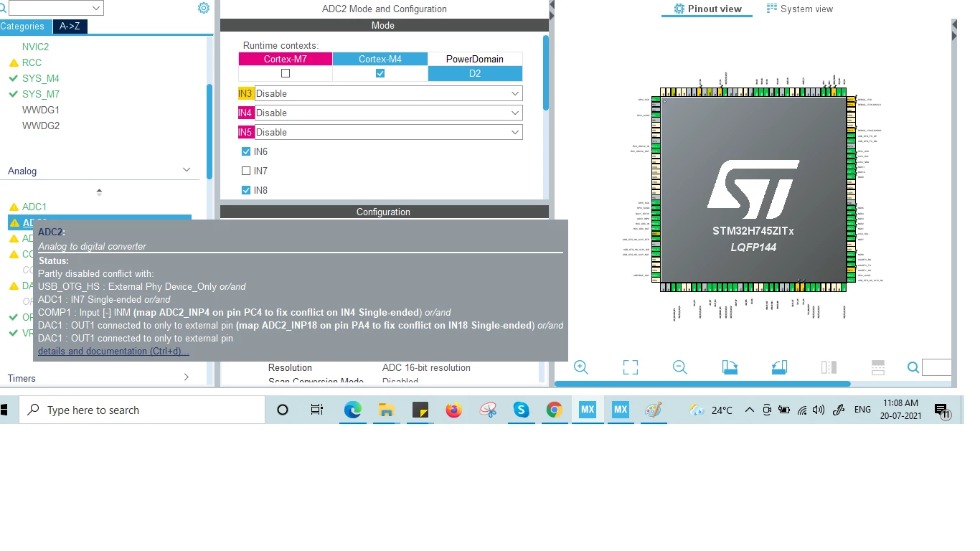This screenshot has width=980, height=551.
Task: Click the Mode panel vertical scrollbar
Action: tap(546, 72)
